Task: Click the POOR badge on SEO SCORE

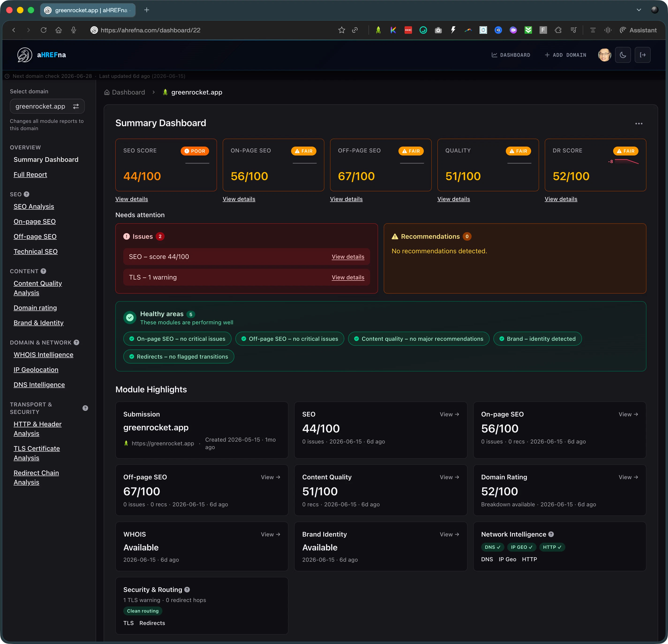Action: (x=195, y=151)
